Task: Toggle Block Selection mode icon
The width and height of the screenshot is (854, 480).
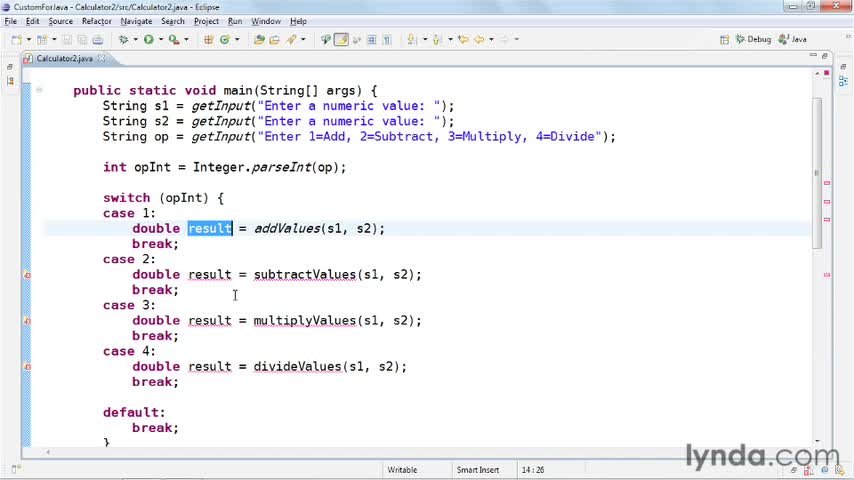Action: (x=371, y=40)
